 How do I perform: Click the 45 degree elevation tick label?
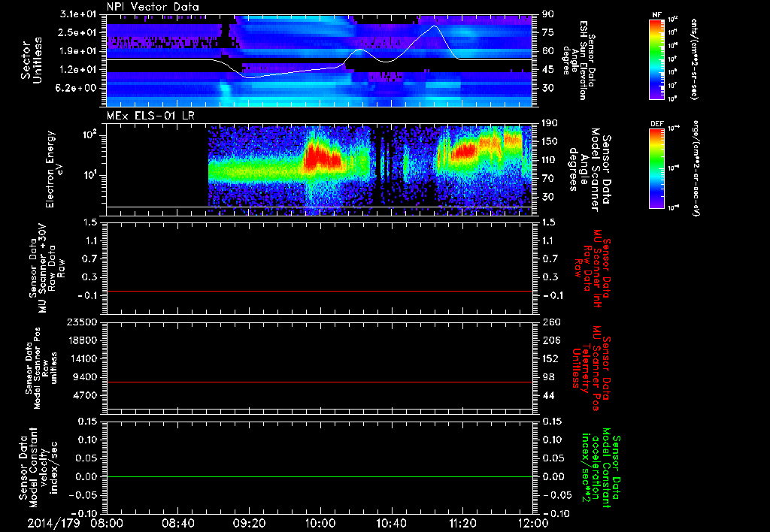tap(548, 70)
